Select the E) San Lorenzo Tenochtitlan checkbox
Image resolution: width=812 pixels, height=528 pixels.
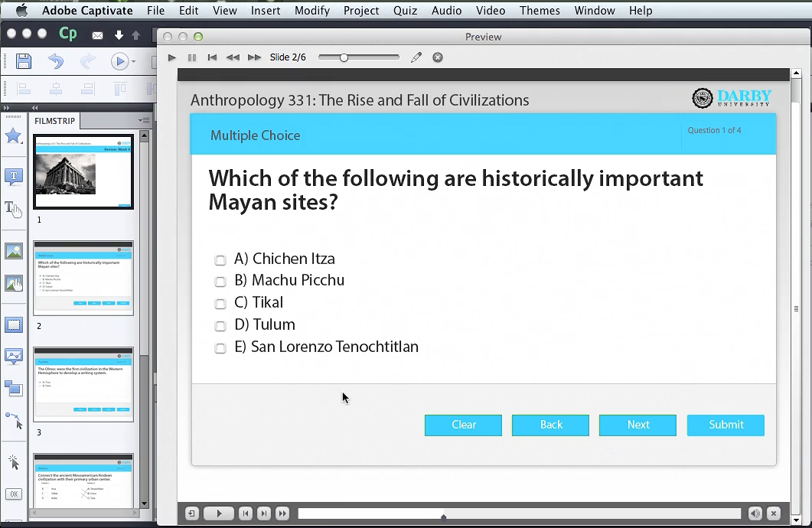[220, 348]
